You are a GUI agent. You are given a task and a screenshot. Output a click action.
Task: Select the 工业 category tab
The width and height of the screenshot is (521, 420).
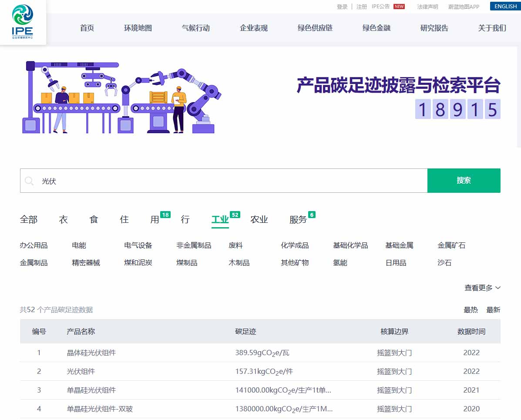point(220,219)
